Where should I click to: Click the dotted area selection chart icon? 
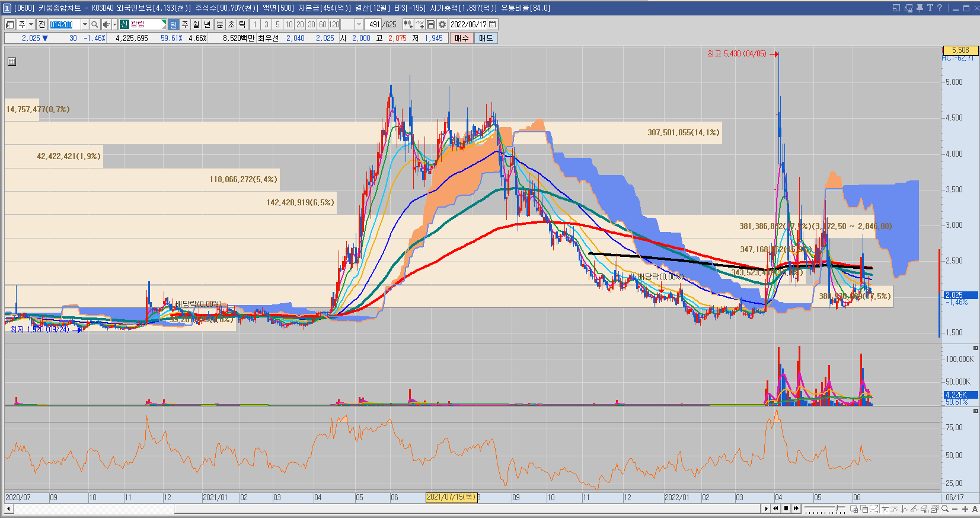point(874,509)
